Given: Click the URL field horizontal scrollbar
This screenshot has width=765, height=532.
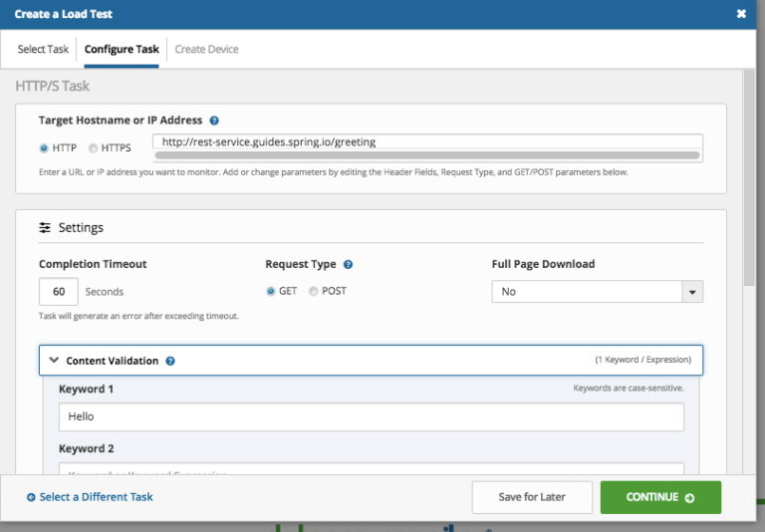Looking at the screenshot, I should [x=427, y=155].
